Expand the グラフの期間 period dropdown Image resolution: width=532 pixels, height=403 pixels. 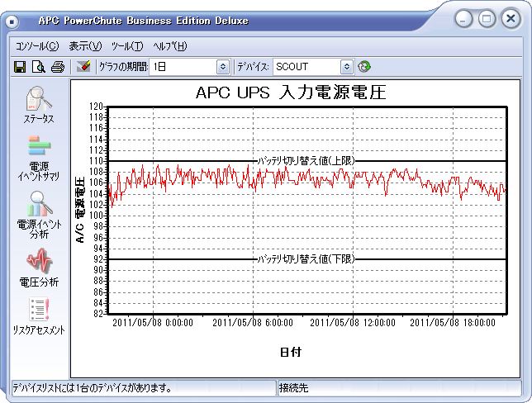[223, 67]
